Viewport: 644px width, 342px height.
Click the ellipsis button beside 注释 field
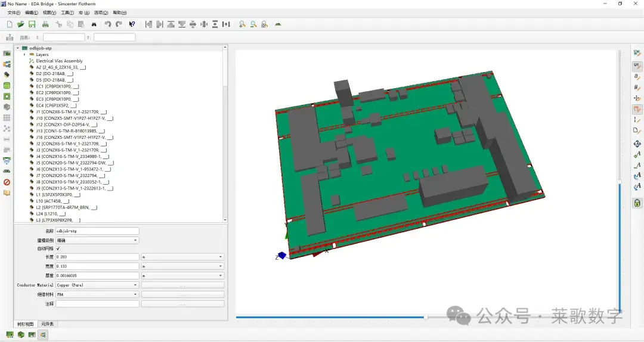[182, 304]
